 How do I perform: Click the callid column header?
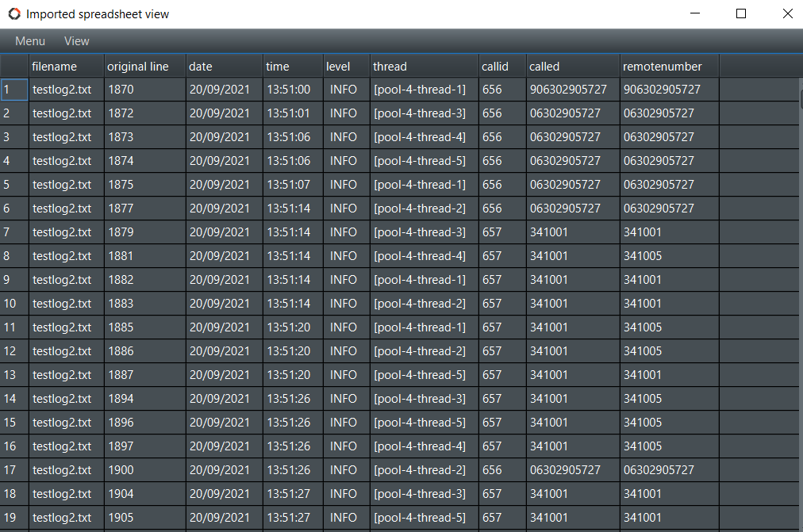click(503, 67)
